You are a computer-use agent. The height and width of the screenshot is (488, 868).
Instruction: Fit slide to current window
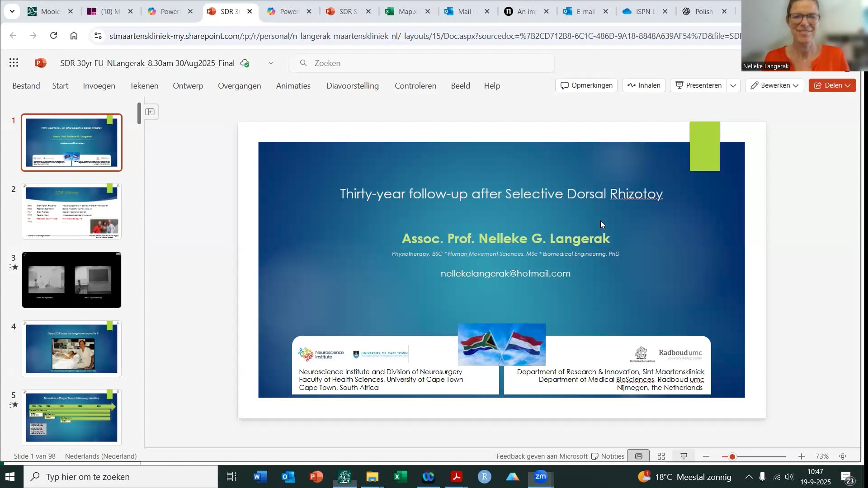click(x=843, y=456)
